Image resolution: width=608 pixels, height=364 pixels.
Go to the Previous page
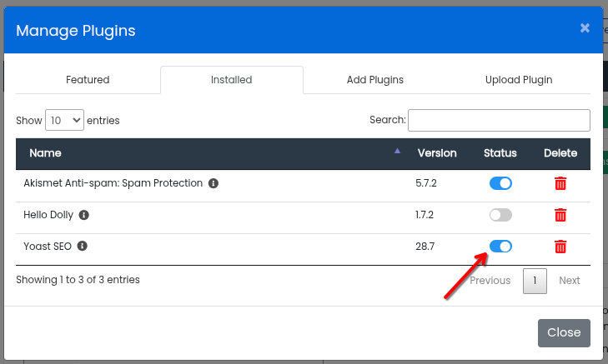[x=490, y=281]
